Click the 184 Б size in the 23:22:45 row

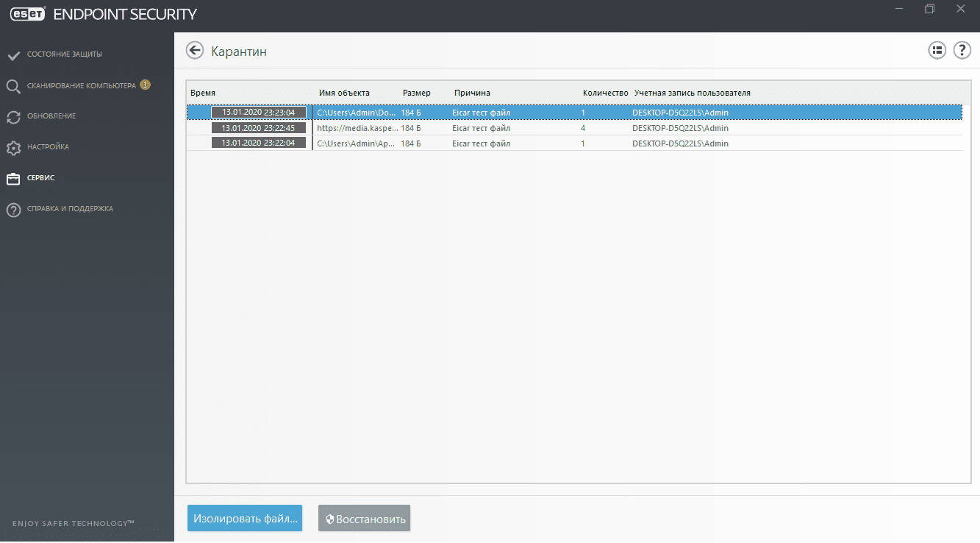[411, 128]
